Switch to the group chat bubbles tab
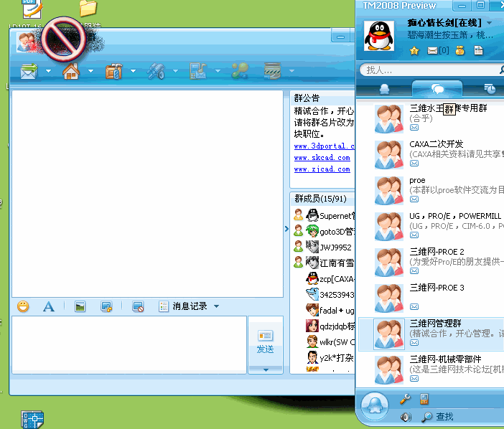 point(437,89)
